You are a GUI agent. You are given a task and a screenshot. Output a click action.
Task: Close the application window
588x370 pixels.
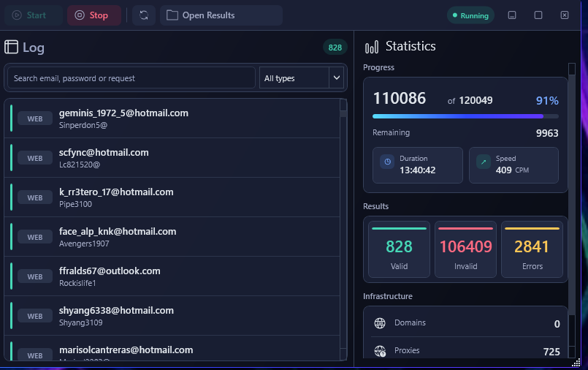point(565,15)
